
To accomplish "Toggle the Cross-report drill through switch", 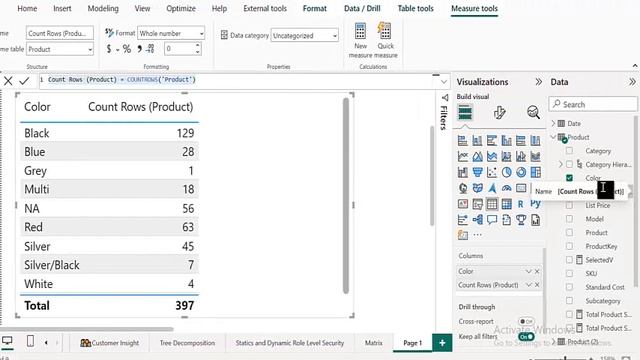I will click(x=526, y=322).
